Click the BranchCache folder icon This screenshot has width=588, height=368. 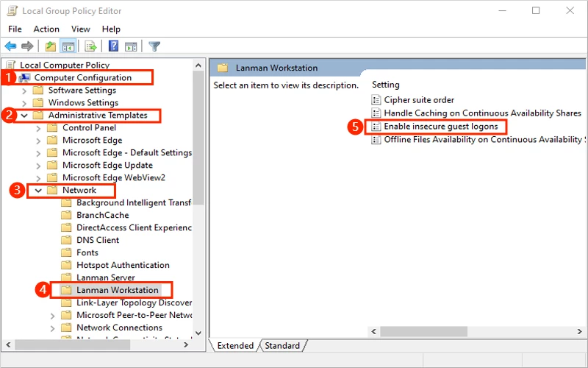(x=66, y=215)
